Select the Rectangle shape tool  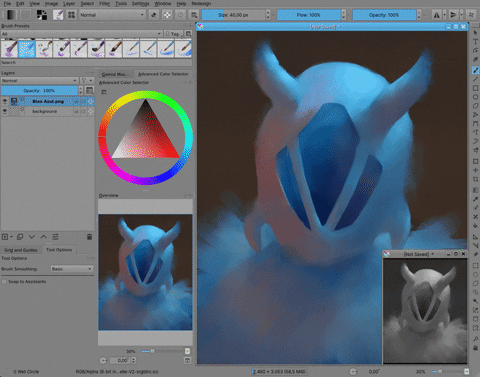(475, 88)
